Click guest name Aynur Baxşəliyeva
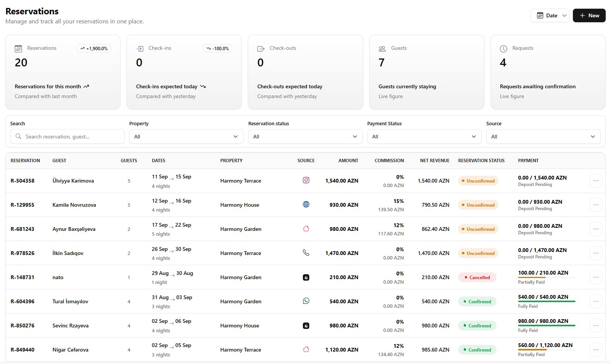The height and width of the screenshot is (364, 611). 74,229
